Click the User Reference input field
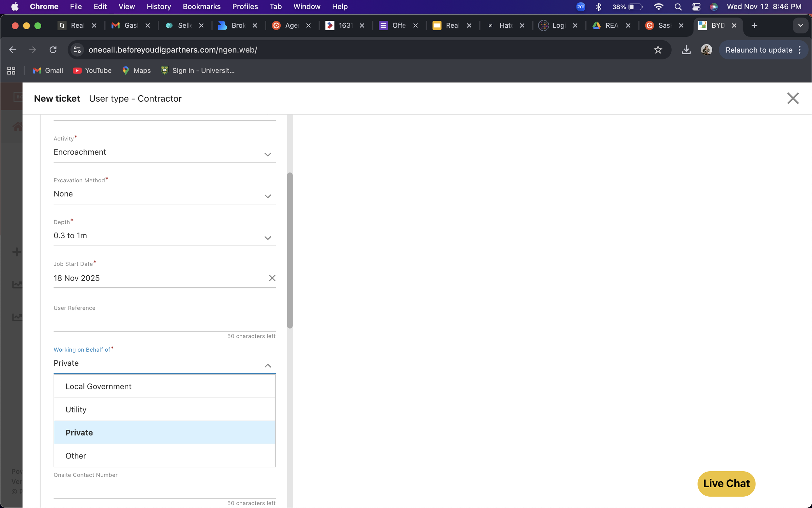The width and height of the screenshot is (812, 508). click(x=164, y=322)
